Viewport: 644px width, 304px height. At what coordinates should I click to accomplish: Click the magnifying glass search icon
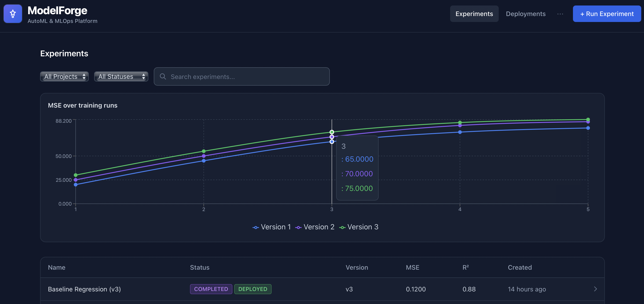pyautogui.click(x=163, y=76)
